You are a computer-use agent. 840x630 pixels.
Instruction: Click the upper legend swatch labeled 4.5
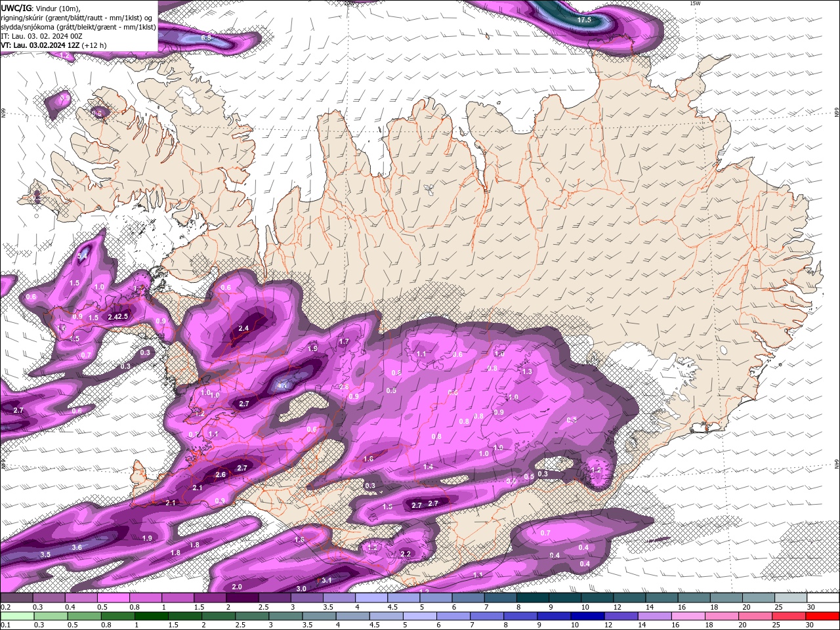[x=404, y=598]
